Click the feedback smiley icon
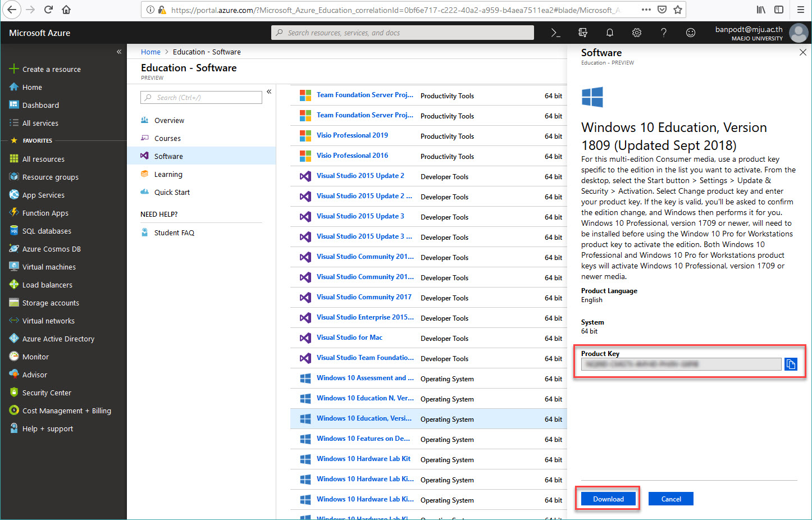Viewport: 812px width, 520px height. [690, 33]
